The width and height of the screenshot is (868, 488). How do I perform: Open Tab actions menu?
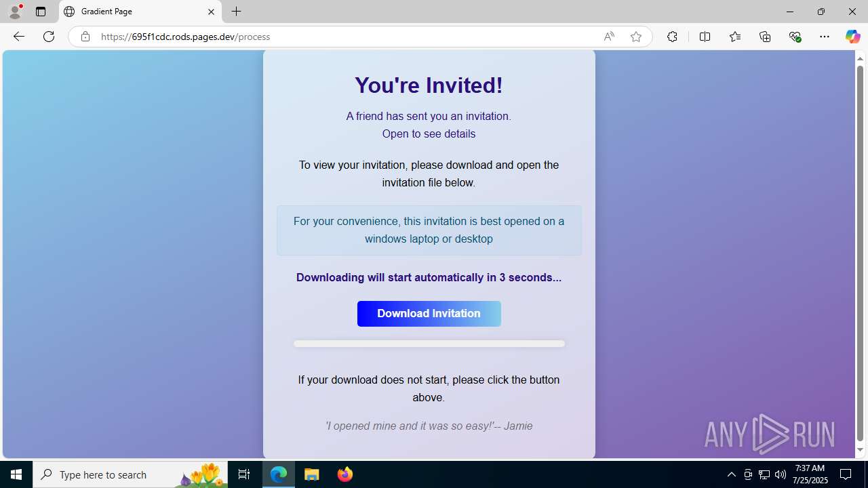click(x=41, y=12)
